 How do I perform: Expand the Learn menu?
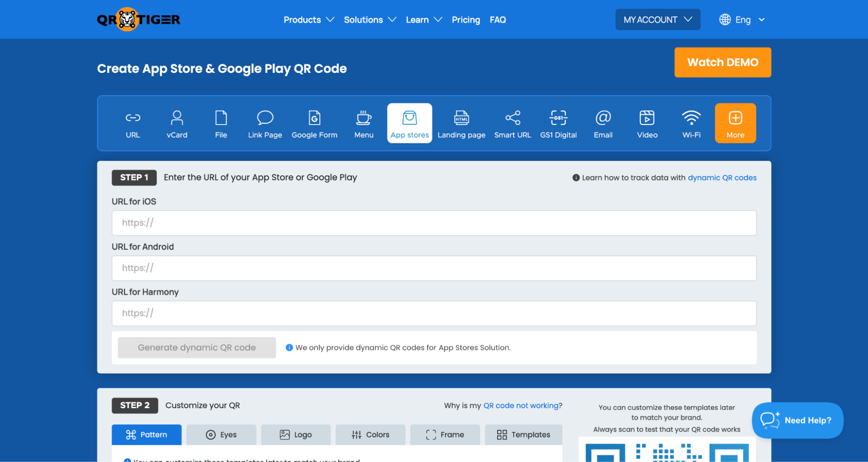[x=424, y=20]
